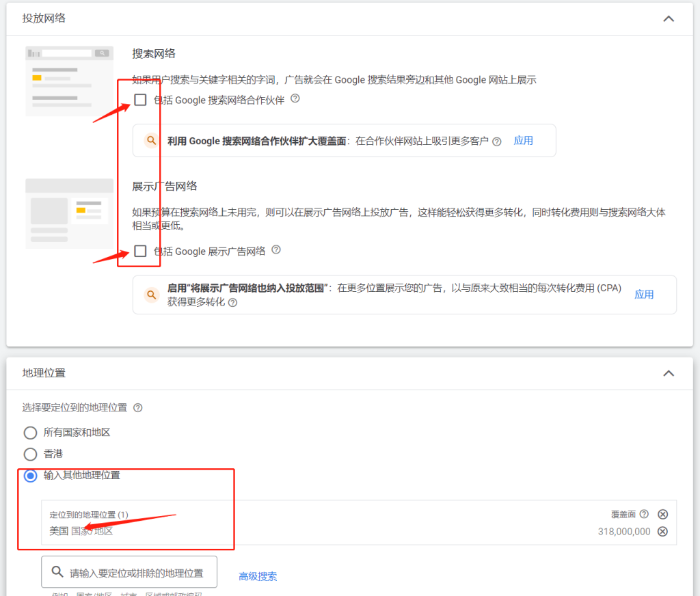
Task: Click 定位到的地理位置 (1) header
Action: (x=89, y=515)
